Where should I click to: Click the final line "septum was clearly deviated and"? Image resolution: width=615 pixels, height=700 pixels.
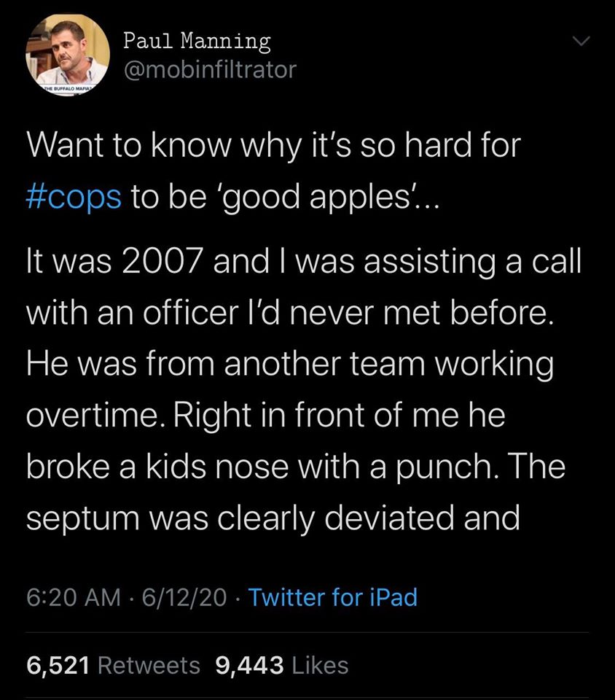coord(273,519)
